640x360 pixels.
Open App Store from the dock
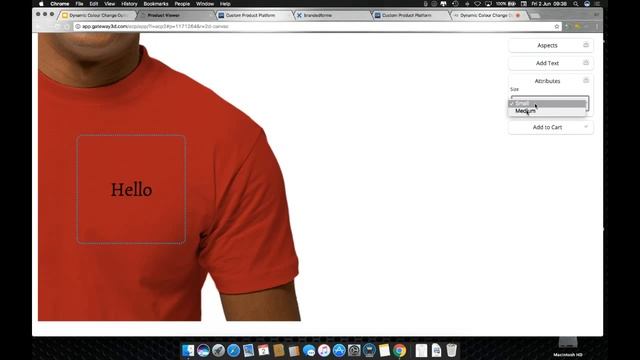[339, 350]
